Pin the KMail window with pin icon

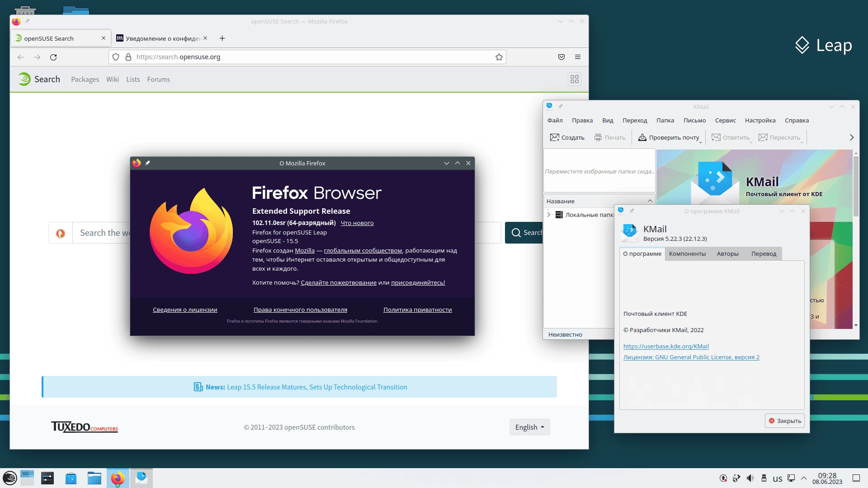[x=560, y=107]
